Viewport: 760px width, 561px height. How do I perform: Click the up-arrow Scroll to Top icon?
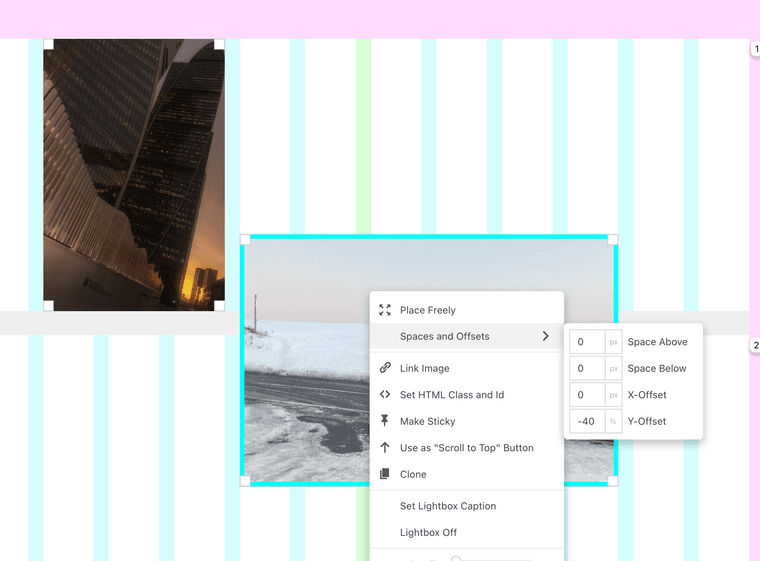(x=385, y=448)
